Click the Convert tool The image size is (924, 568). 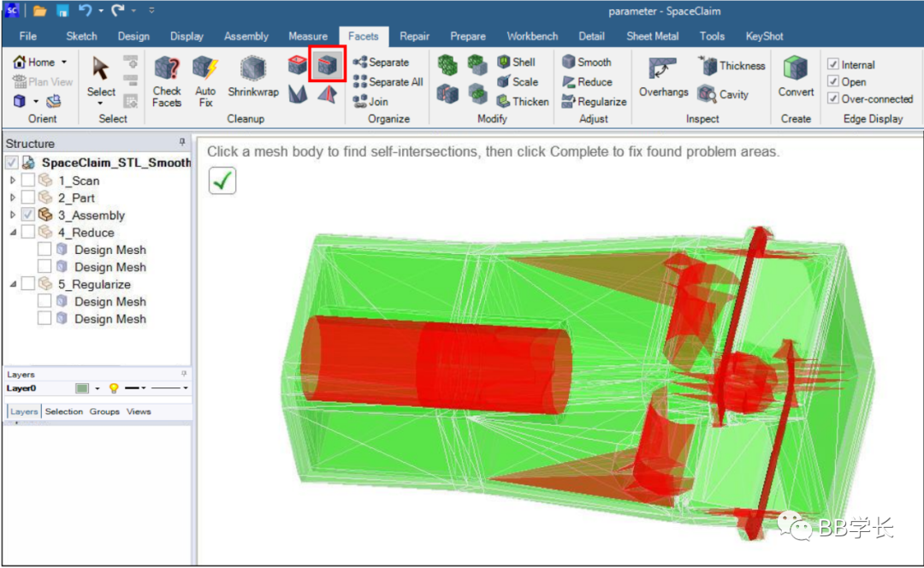tap(796, 77)
